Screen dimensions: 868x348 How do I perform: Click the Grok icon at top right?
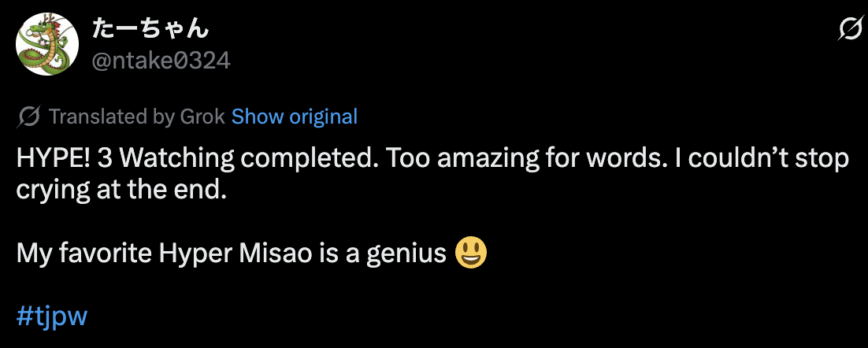pyautogui.click(x=850, y=31)
